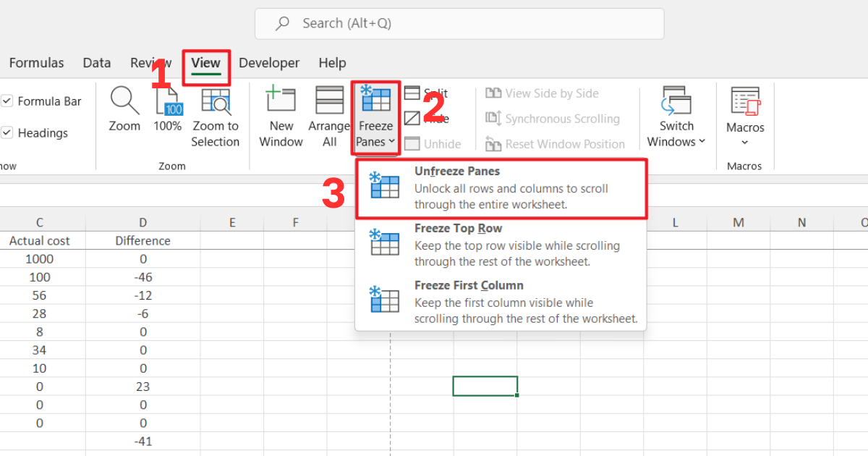The image size is (868, 456).
Task: Open the Help tab
Action: 332,63
